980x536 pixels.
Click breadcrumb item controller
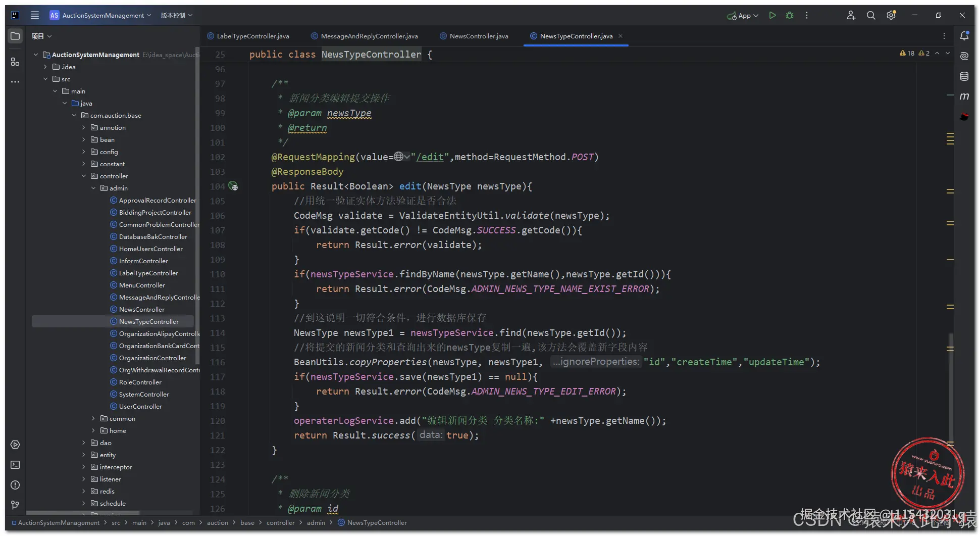[x=280, y=523]
